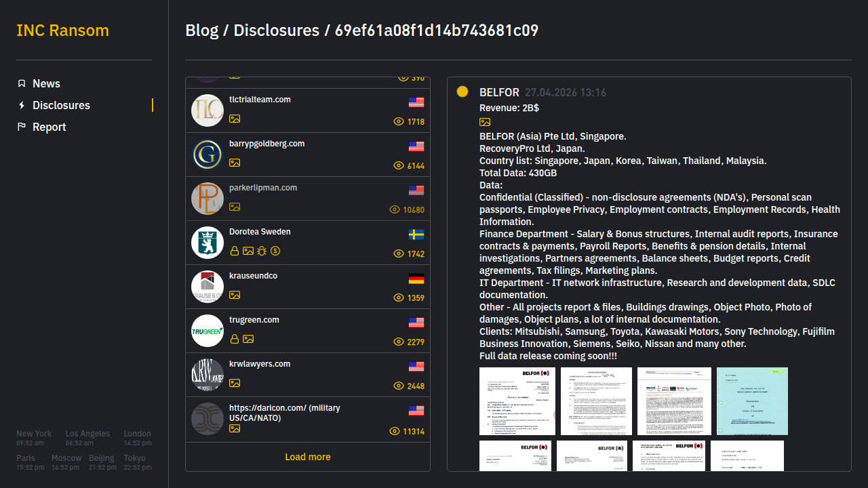Viewport: 868px width, 488px height.
Task: Open the daricon.com list entry
Action: tap(284, 413)
